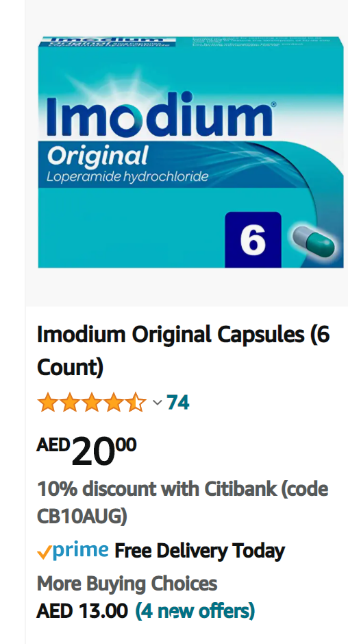This screenshot has height=644, width=348.
Task: Click the blue 6 count badge
Action: [253, 239]
